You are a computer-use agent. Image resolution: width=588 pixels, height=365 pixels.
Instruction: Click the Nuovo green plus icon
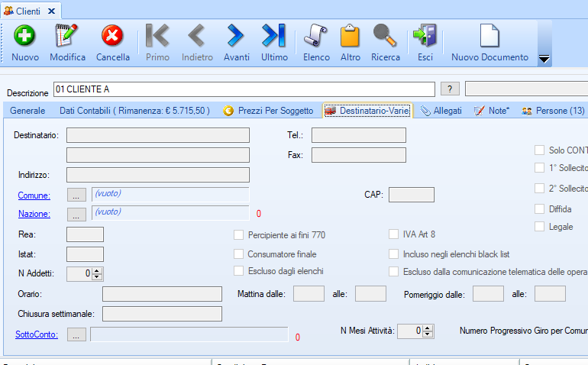(25, 36)
